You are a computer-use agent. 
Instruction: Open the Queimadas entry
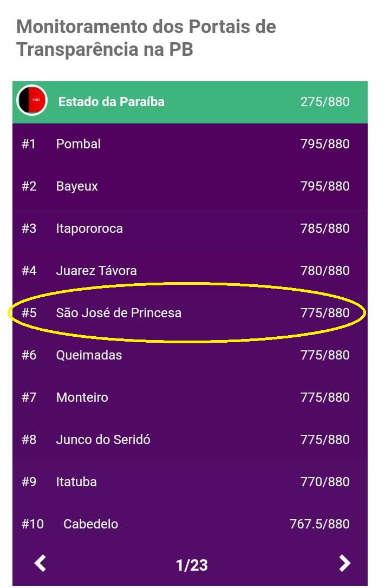190,355
